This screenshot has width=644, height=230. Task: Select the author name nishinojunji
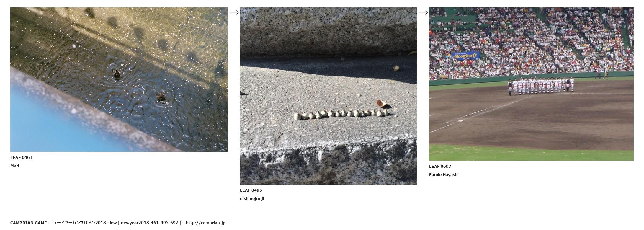pyautogui.click(x=252, y=198)
